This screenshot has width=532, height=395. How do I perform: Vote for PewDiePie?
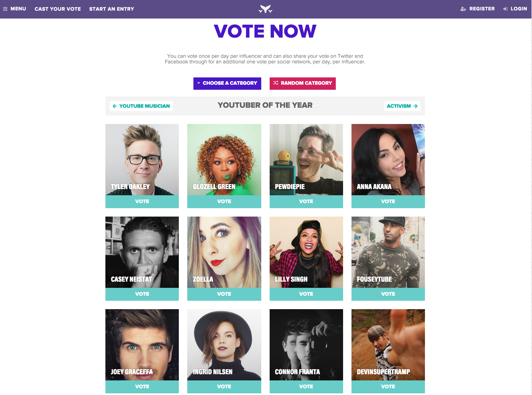pyautogui.click(x=306, y=202)
